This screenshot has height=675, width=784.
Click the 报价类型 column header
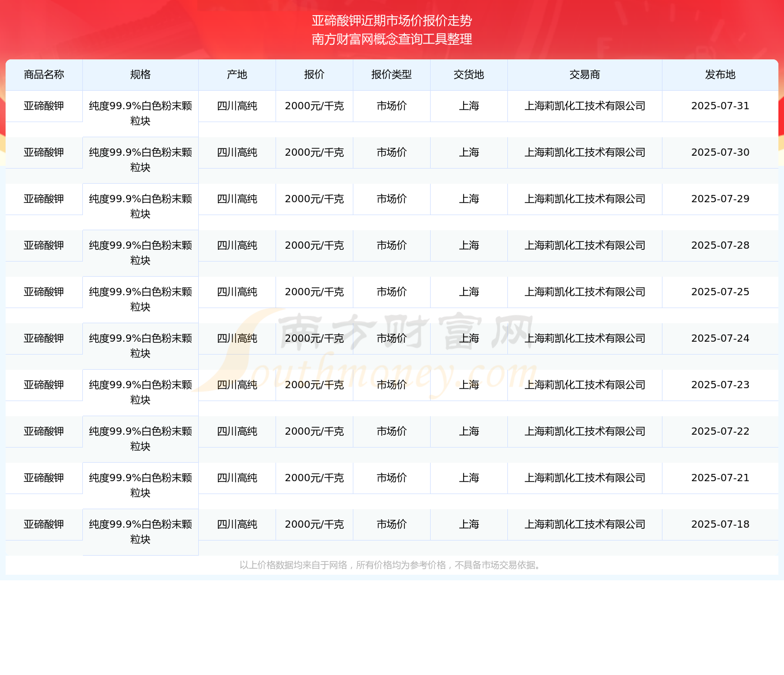pyautogui.click(x=392, y=75)
